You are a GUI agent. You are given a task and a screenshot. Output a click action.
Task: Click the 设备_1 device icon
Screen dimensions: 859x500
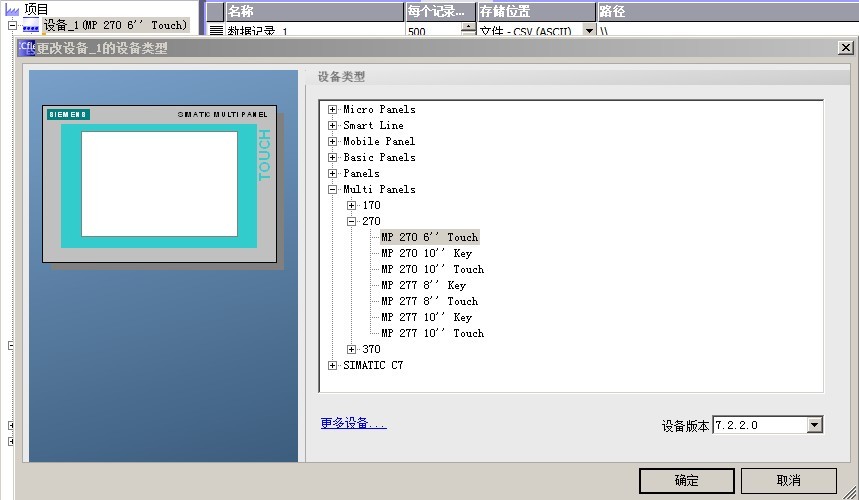31,26
